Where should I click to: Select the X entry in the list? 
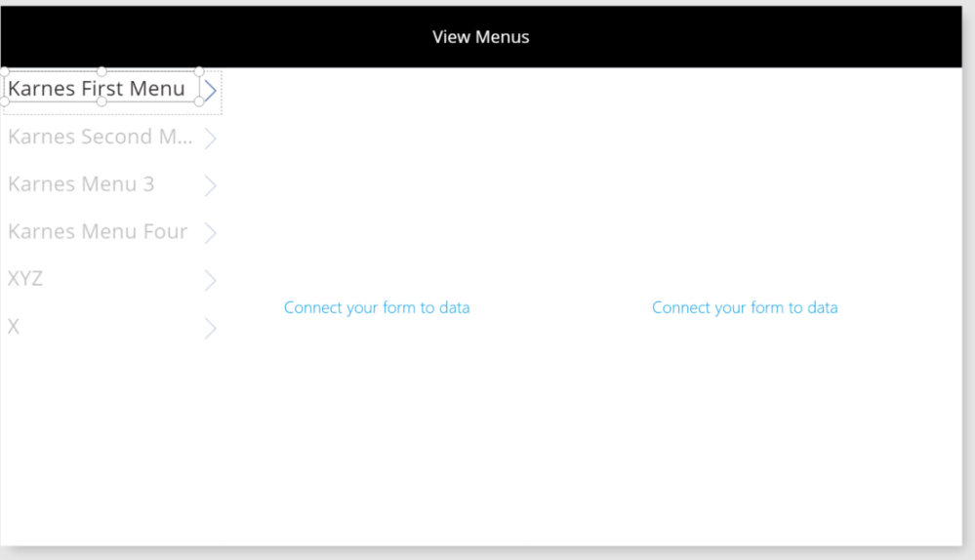pyautogui.click(x=14, y=327)
